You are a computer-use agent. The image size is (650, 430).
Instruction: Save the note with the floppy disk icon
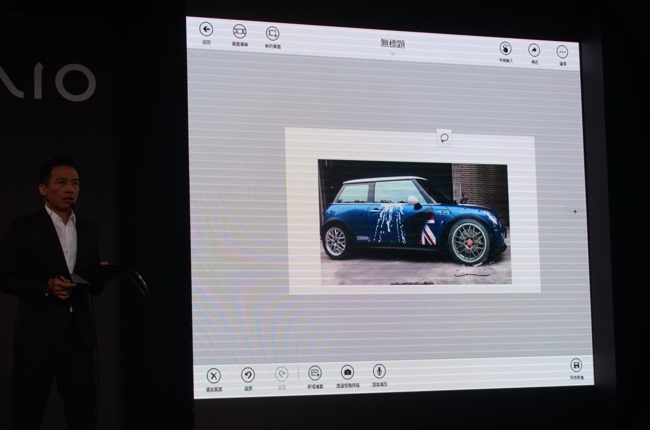(576, 365)
